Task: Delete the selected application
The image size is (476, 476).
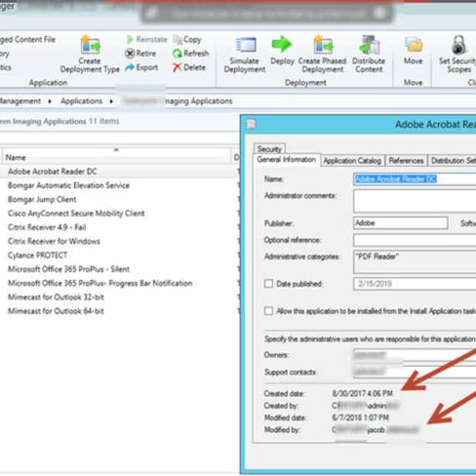Action: coord(189,67)
